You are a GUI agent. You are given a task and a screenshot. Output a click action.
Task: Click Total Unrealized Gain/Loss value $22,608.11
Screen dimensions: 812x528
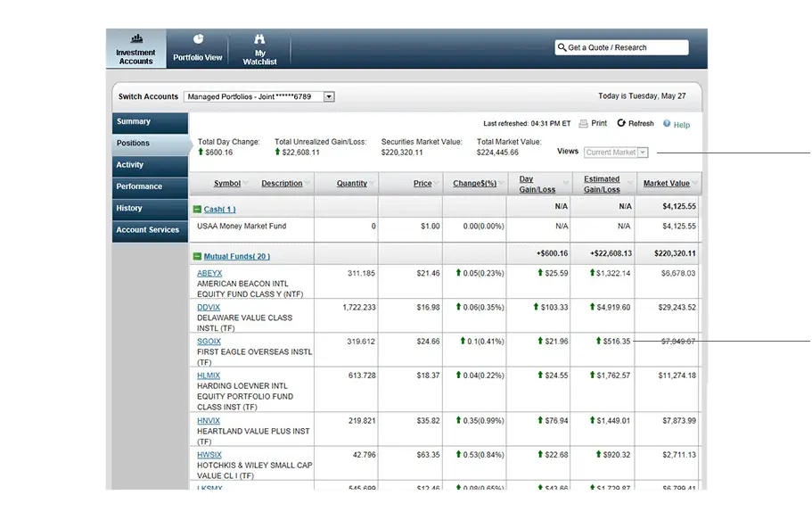coord(301,153)
